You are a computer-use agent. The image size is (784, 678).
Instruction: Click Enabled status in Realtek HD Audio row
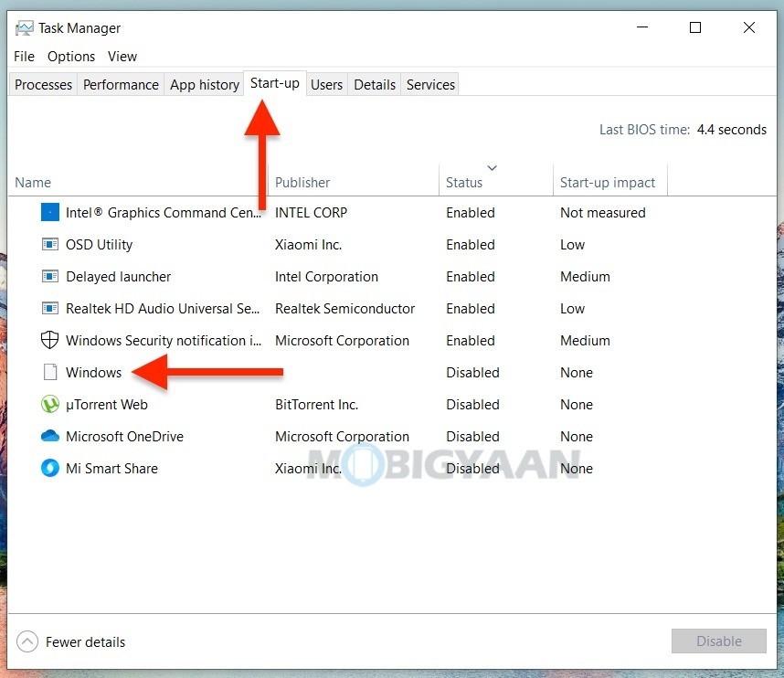tap(471, 309)
